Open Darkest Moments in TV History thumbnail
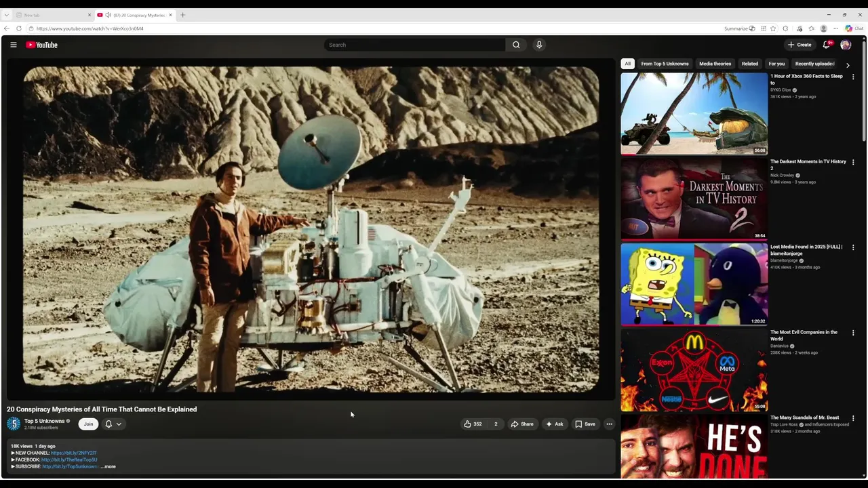The width and height of the screenshot is (868, 488). coord(694,199)
